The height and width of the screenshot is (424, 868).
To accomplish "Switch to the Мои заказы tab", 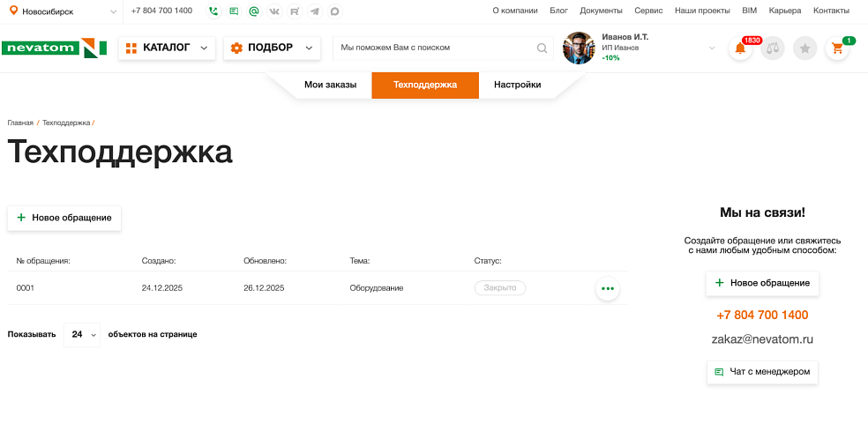I will point(330,86).
